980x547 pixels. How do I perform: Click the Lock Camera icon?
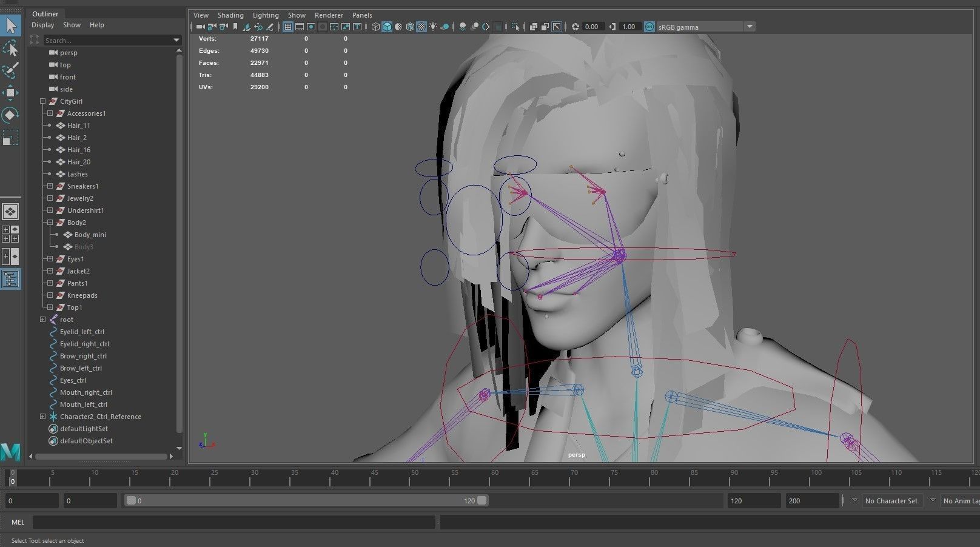tap(212, 27)
